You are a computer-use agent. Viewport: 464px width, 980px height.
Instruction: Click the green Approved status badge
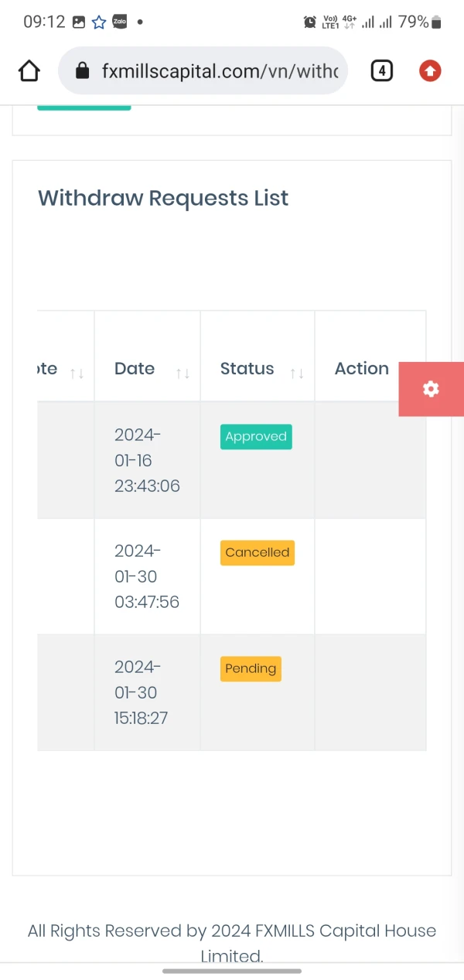coord(256,436)
